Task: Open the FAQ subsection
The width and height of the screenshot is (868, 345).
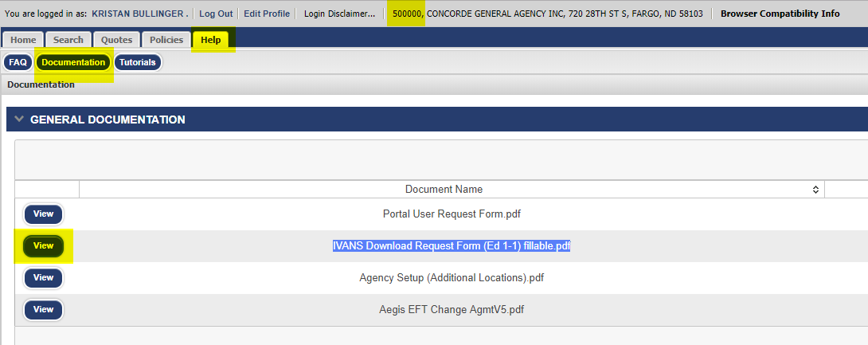Action: [x=18, y=62]
